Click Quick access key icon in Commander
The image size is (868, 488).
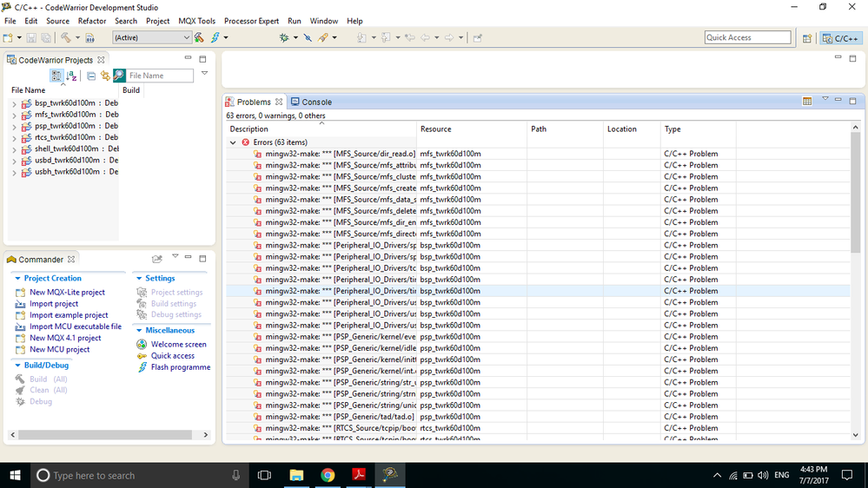142,356
